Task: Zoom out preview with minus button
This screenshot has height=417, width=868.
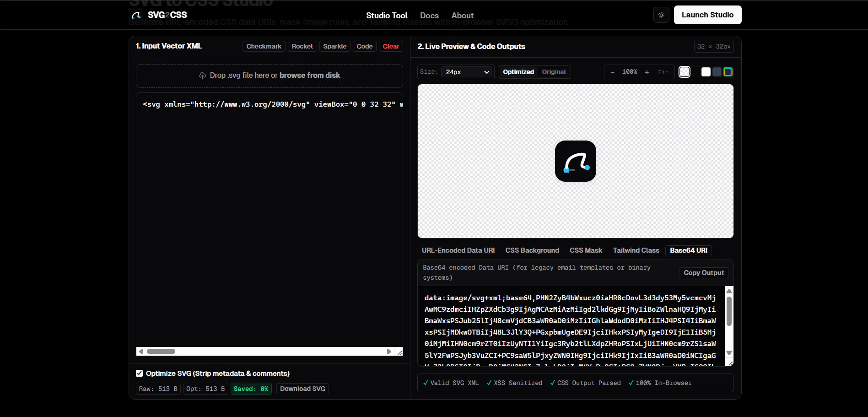Action: pyautogui.click(x=612, y=72)
